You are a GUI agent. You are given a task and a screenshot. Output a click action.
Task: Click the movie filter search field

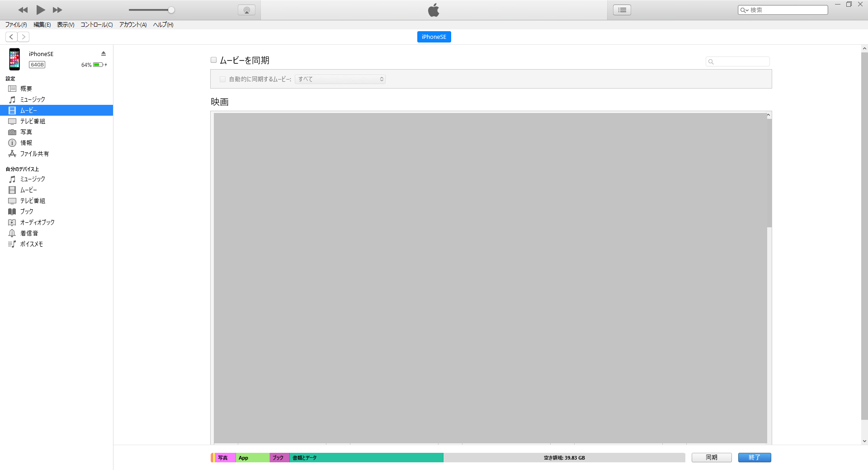tap(738, 61)
